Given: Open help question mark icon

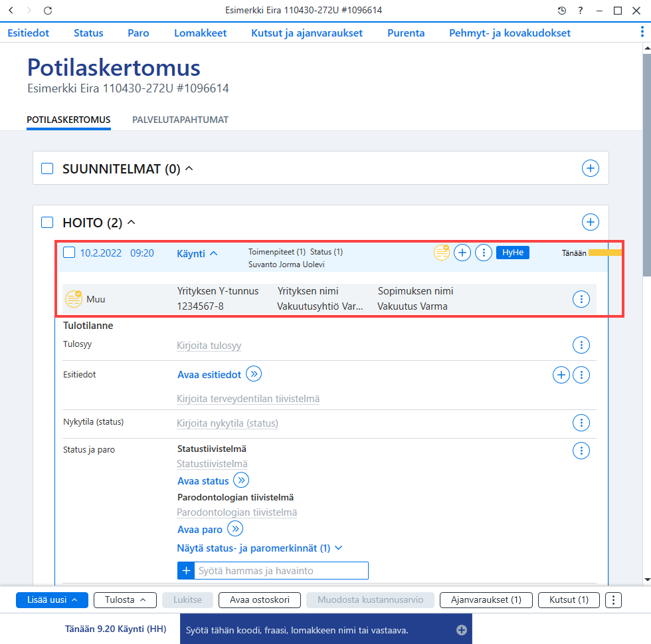Looking at the screenshot, I should (x=581, y=11).
